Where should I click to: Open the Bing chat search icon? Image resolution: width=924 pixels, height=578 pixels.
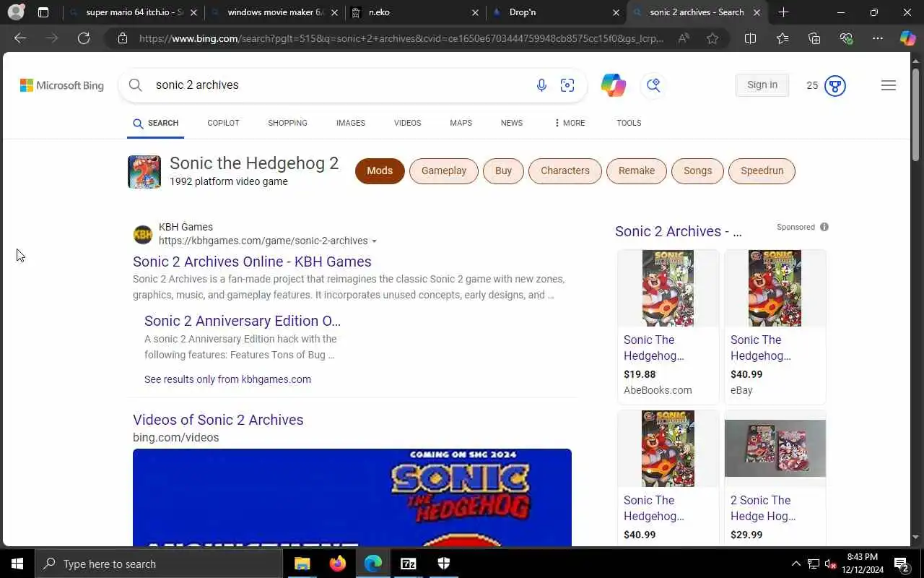click(x=653, y=85)
